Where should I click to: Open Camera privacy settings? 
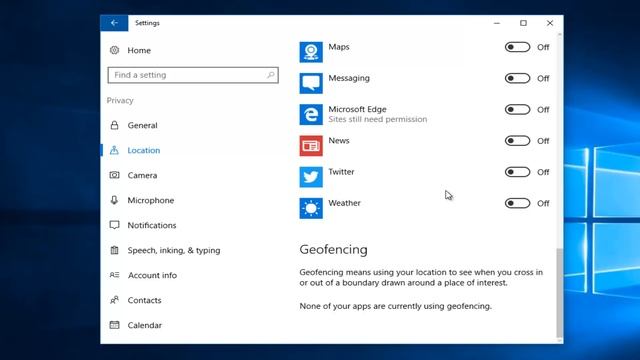pyautogui.click(x=142, y=175)
